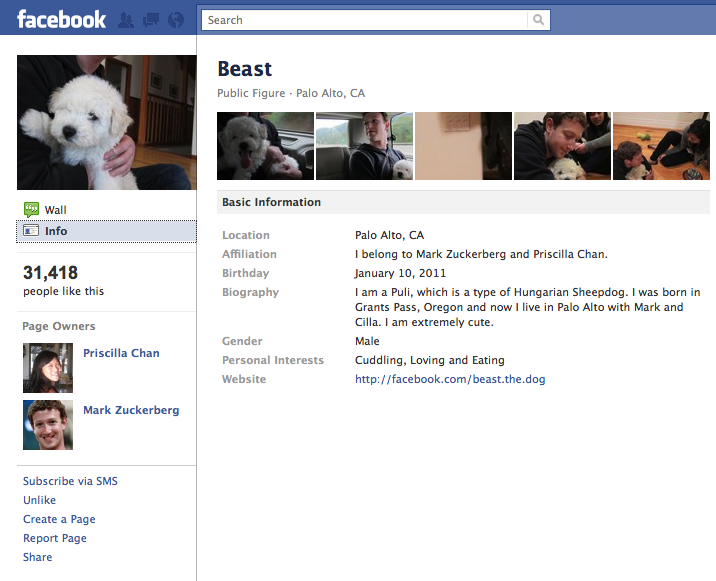The width and height of the screenshot is (716, 581).
Task: Click the Biography field label
Action: (251, 292)
